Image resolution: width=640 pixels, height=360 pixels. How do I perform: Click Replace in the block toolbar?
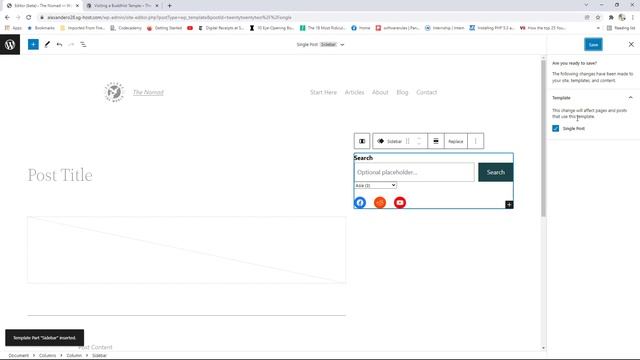[x=456, y=141]
